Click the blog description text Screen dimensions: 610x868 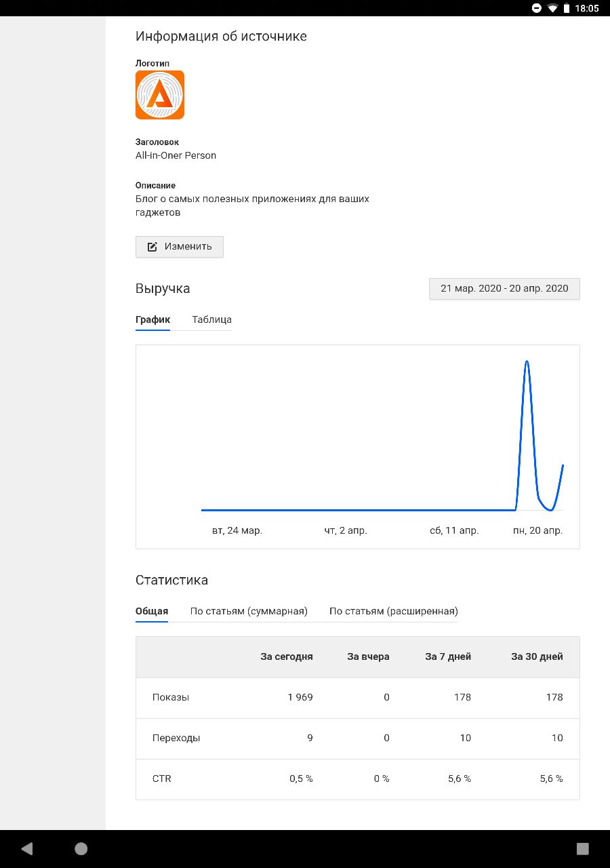pos(252,205)
